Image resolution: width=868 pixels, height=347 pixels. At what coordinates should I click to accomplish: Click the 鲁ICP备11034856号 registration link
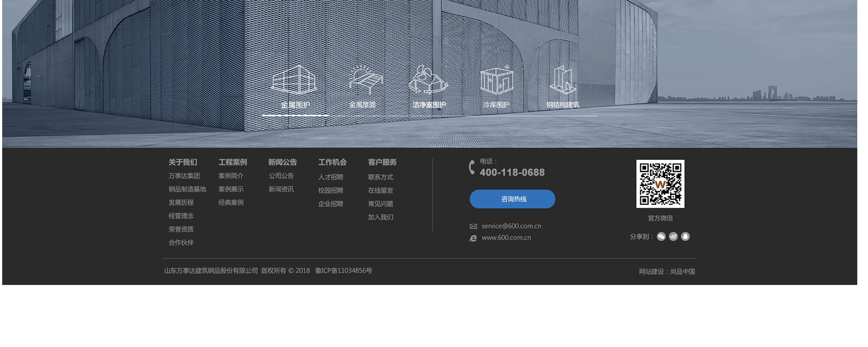(x=344, y=271)
